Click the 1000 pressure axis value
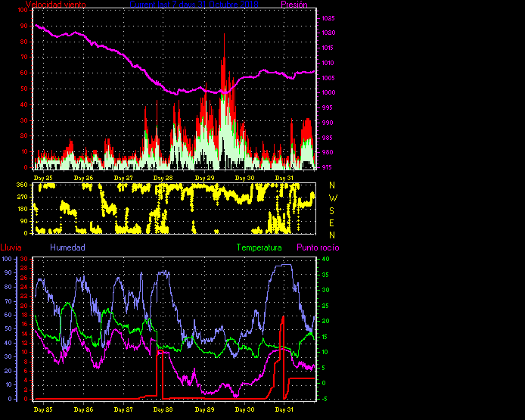Image resolution: width=525 pixels, height=420 pixels. click(328, 93)
